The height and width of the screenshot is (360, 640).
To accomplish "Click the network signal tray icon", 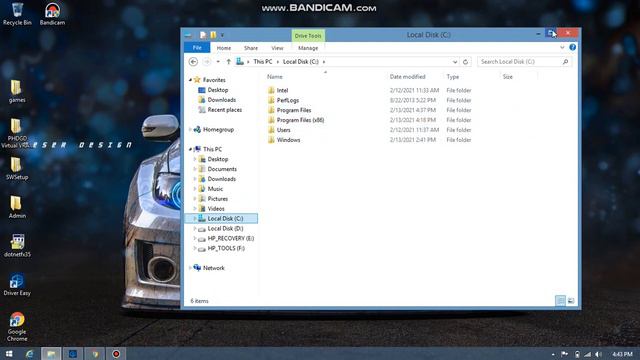I will 587,354.
